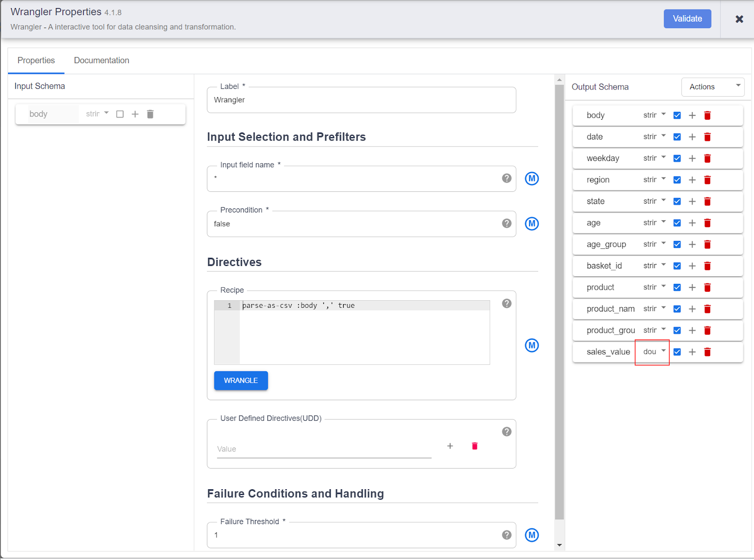This screenshot has height=560, width=754.
Task: Toggle nullable checkbox for Input Schema body
Action: [x=120, y=114]
